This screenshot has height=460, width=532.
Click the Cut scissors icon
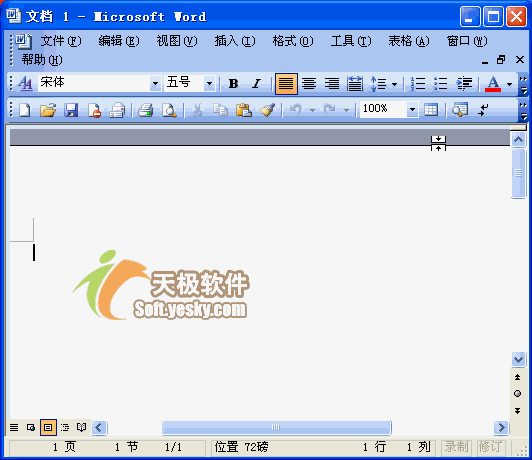click(x=197, y=110)
